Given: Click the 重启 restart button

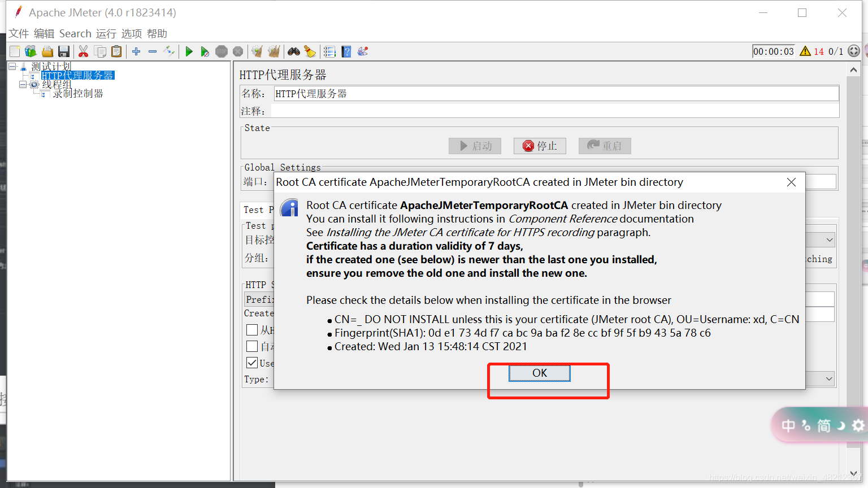Looking at the screenshot, I should coord(605,146).
